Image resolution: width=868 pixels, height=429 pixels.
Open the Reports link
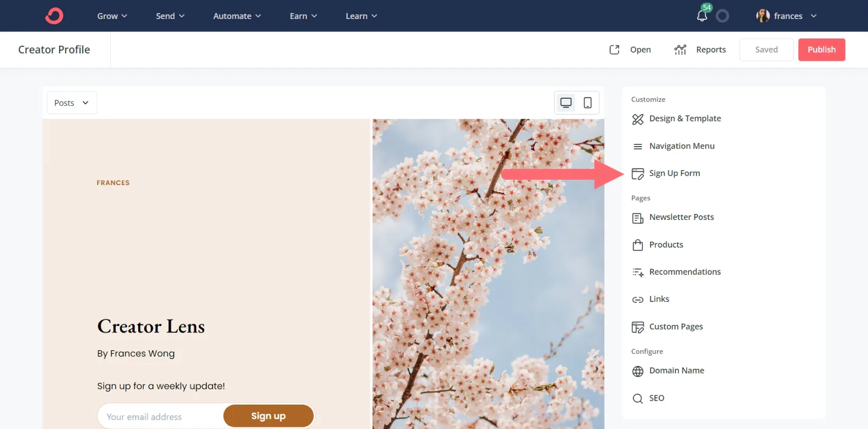(x=700, y=49)
